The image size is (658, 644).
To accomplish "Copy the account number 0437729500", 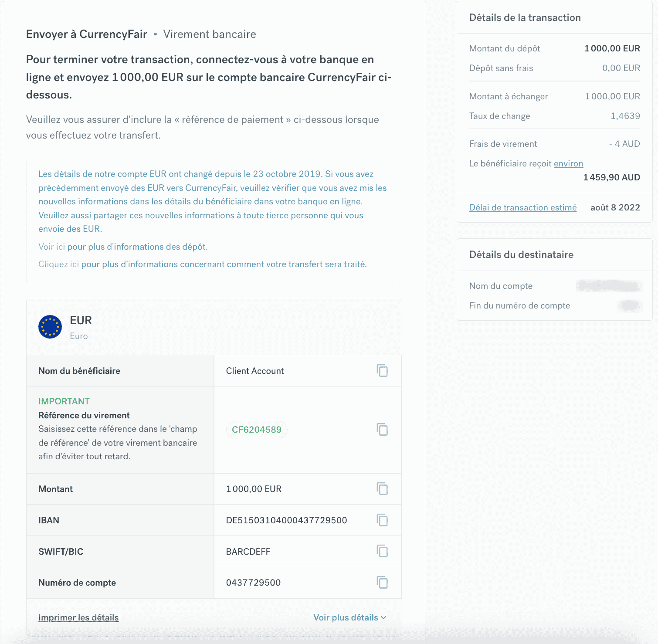I will click(382, 583).
